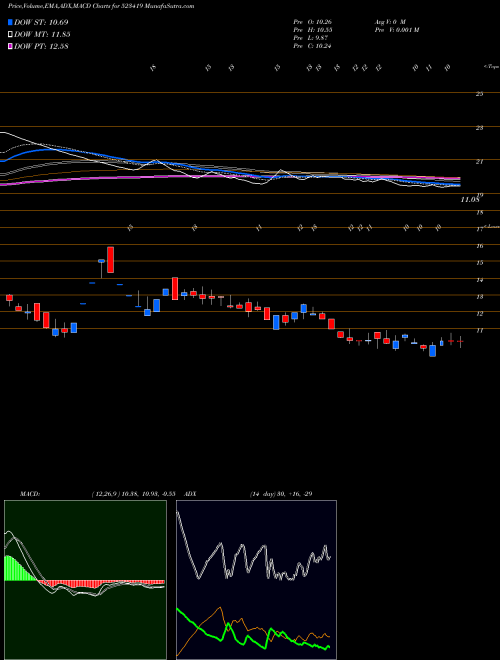500x660 pixels.
Task: Click the y-axis label 14
Action: (479, 280)
